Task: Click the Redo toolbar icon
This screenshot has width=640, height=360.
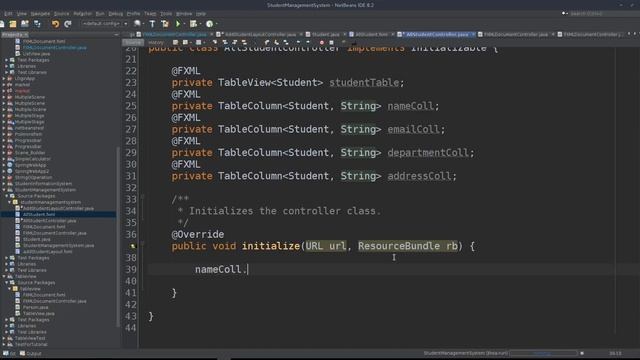Action: [68, 24]
